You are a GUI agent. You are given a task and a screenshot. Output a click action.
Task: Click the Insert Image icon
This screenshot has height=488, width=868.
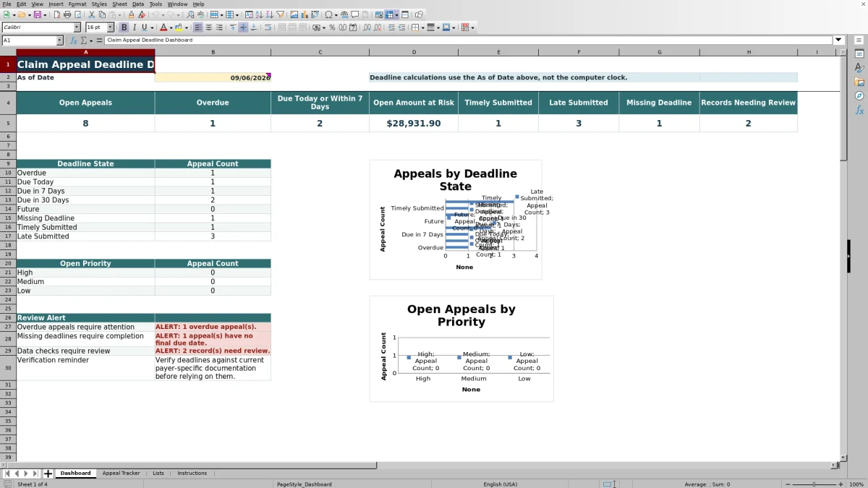[294, 14]
